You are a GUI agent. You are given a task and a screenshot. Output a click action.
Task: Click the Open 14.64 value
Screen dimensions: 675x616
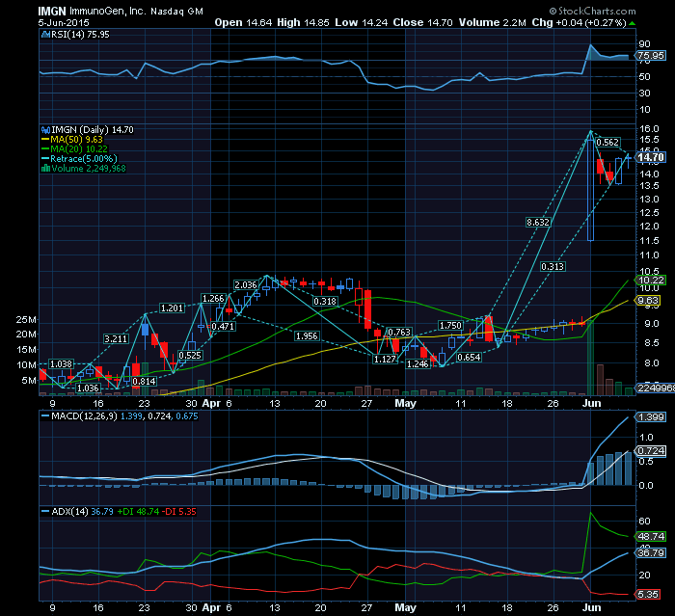click(x=243, y=23)
